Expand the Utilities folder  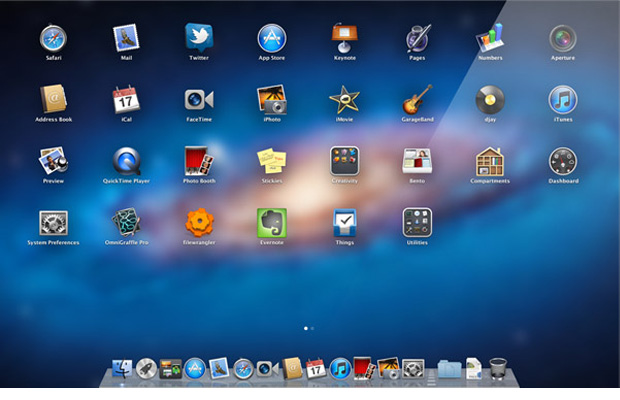click(x=417, y=223)
